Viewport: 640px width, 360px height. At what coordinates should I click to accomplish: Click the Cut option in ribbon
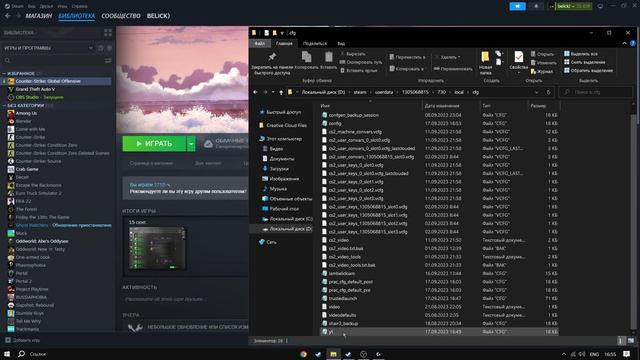(x=353, y=53)
